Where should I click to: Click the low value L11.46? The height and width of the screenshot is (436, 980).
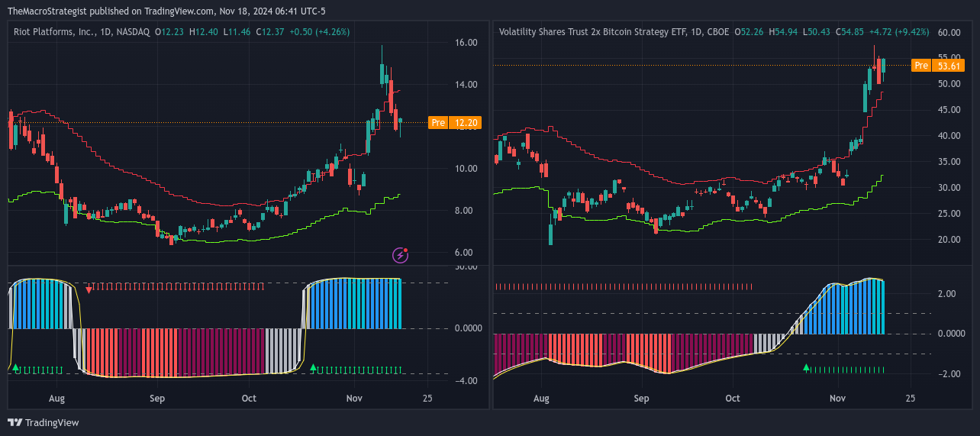pos(237,32)
